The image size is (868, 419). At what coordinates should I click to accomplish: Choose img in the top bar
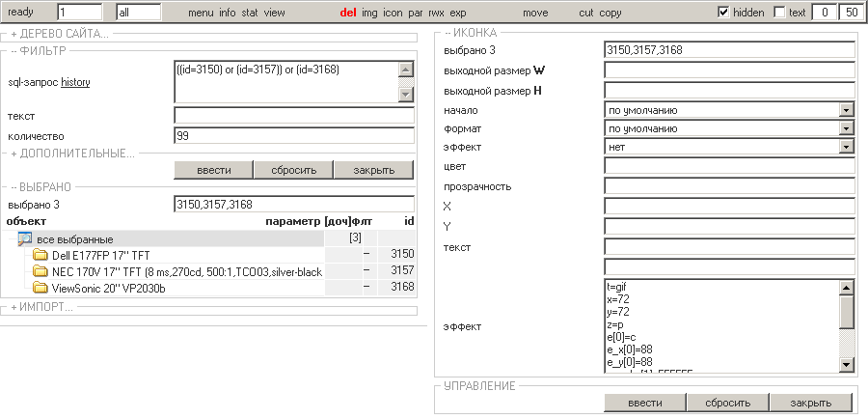point(369,13)
